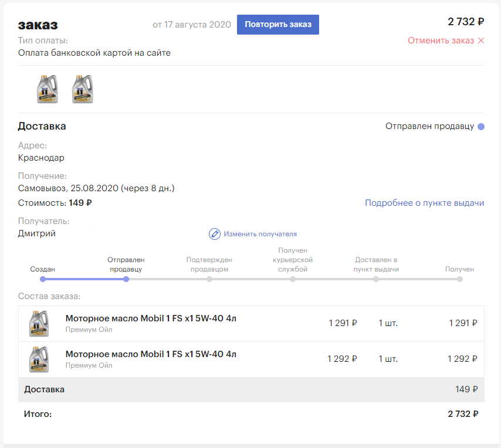
Task: Select Получен курьерской службой step marker
Action: 293,279
